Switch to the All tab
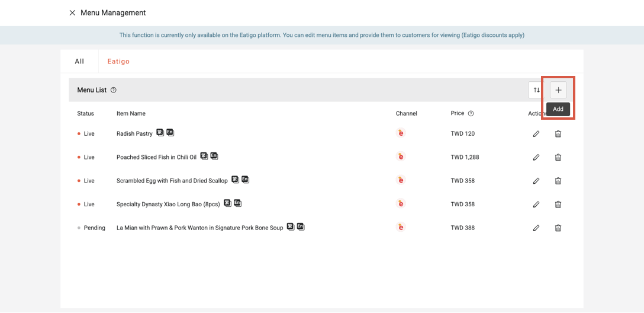 79,61
